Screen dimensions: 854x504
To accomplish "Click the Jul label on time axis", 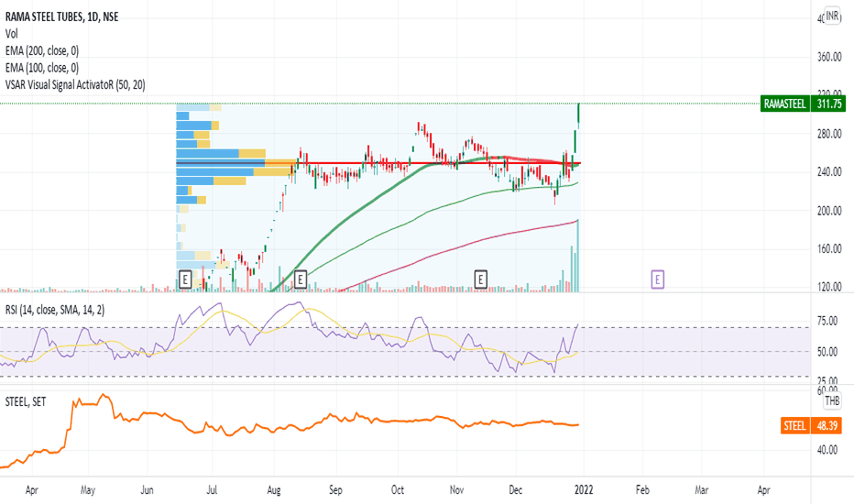I will [212, 490].
